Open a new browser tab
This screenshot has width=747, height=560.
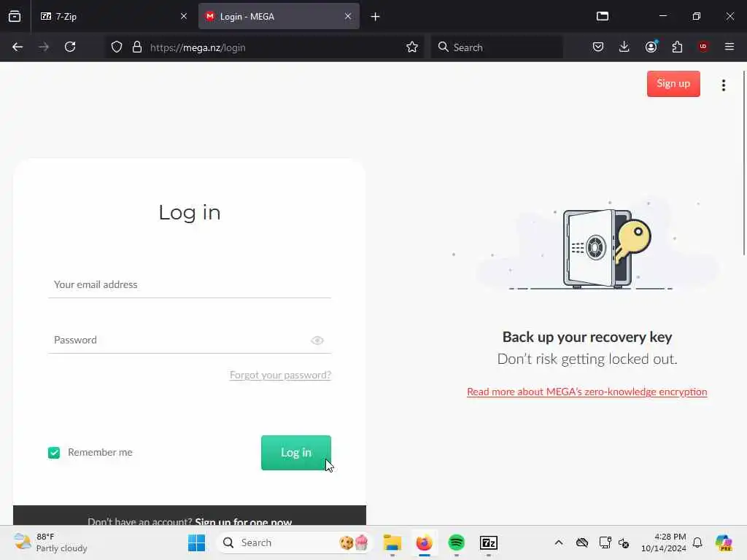[376, 17]
